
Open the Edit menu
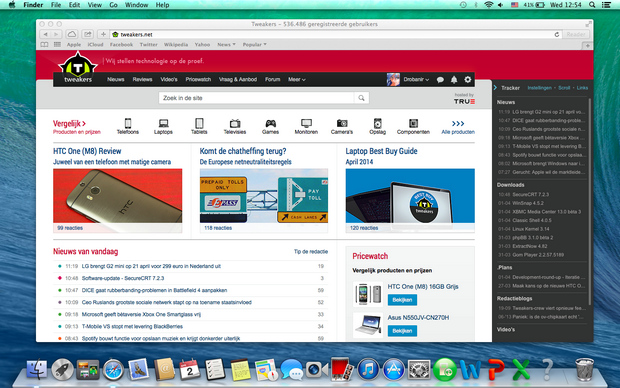pos(74,5)
